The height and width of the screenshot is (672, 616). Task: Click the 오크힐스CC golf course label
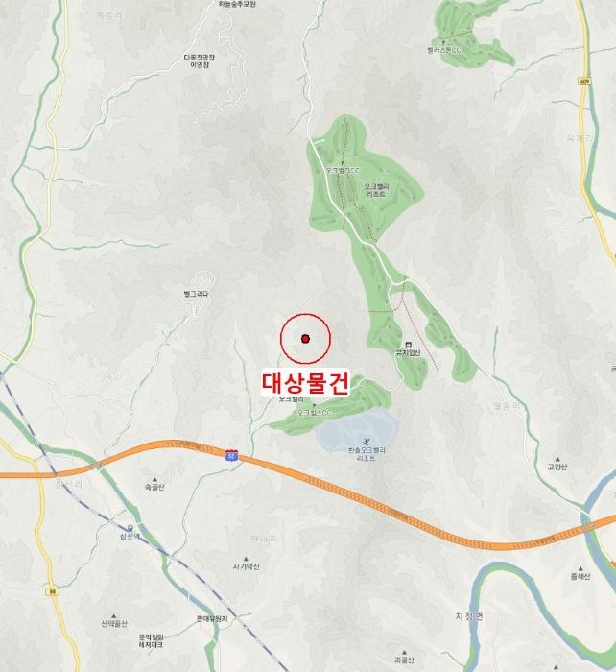315,413
